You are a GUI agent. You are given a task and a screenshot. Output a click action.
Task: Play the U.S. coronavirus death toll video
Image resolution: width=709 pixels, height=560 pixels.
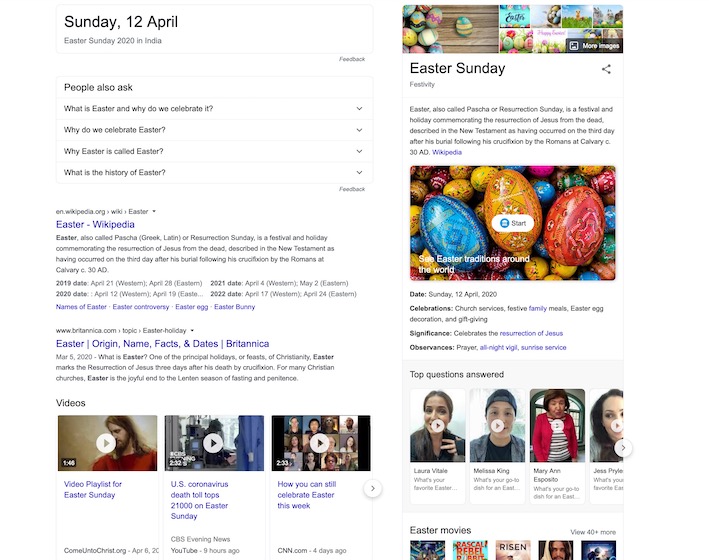pyautogui.click(x=213, y=443)
